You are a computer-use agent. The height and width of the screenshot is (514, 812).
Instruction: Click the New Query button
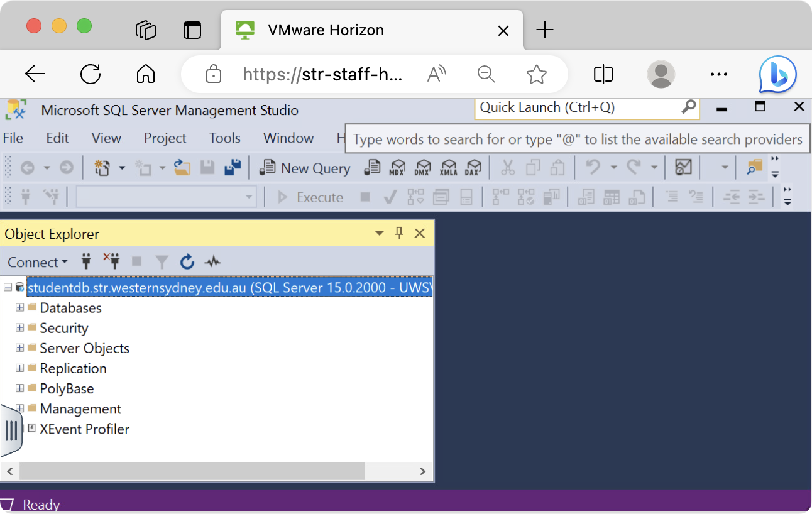pyautogui.click(x=305, y=168)
